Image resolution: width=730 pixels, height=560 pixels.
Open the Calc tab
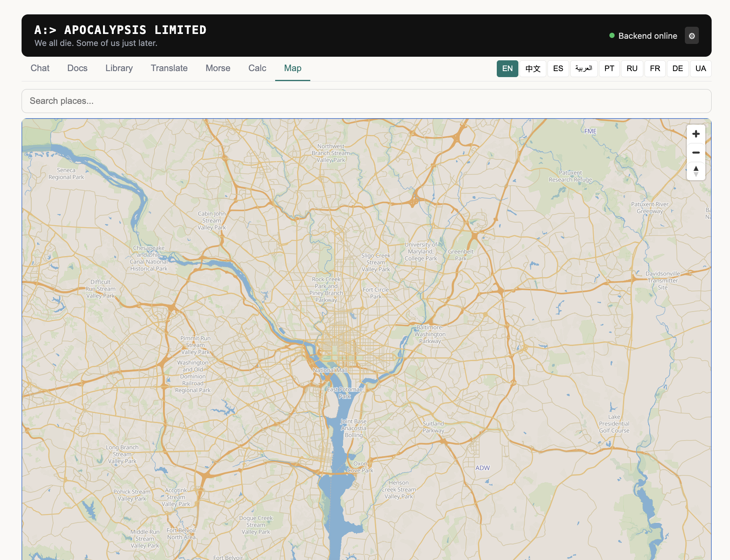pyautogui.click(x=257, y=68)
